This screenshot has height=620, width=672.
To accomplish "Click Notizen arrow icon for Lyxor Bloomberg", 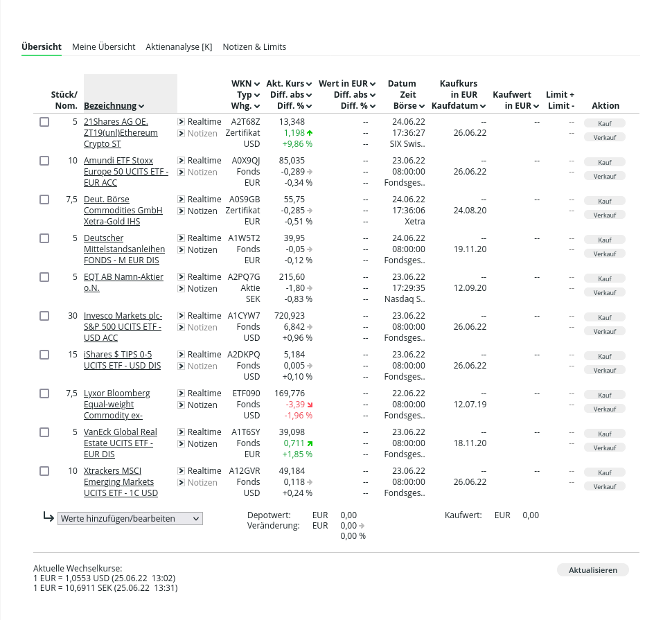I will click(182, 405).
